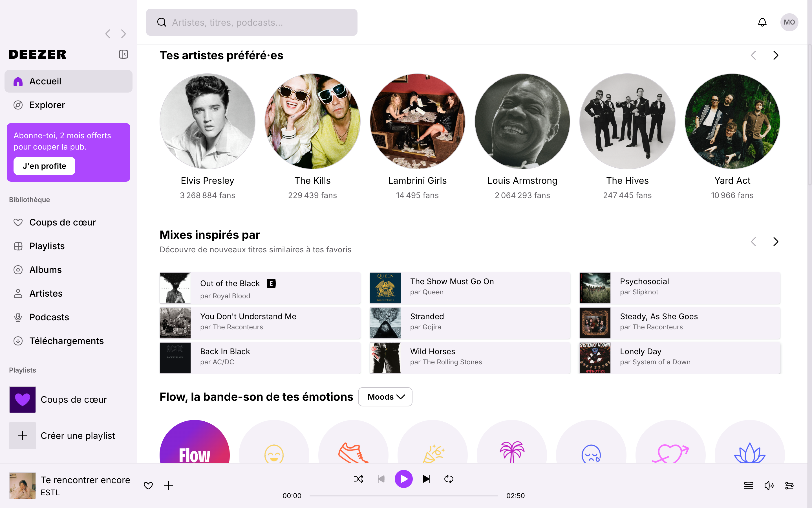Show next favorite artists with right arrow
The width and height of the screenshot is (812, 508).
coord(775,55)
